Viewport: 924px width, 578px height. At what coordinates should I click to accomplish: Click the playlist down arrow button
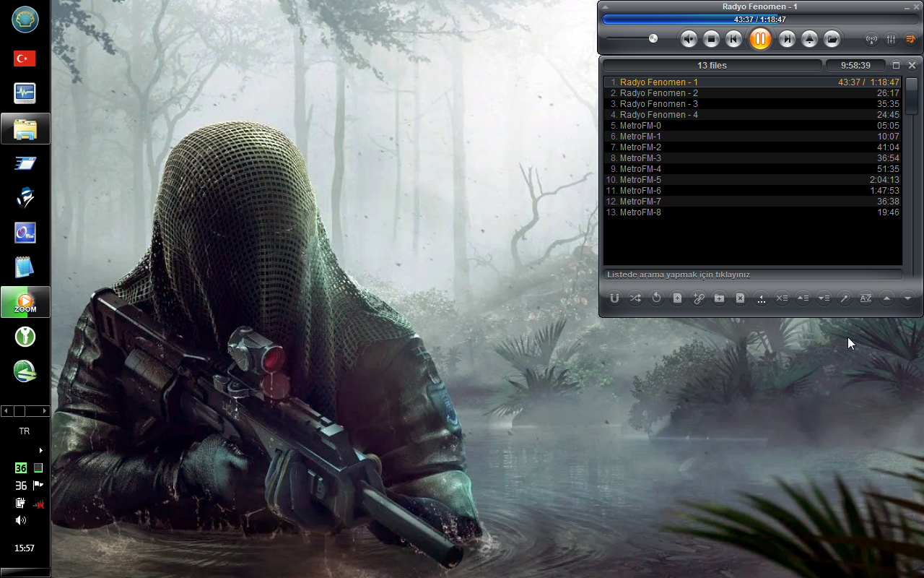907,298
